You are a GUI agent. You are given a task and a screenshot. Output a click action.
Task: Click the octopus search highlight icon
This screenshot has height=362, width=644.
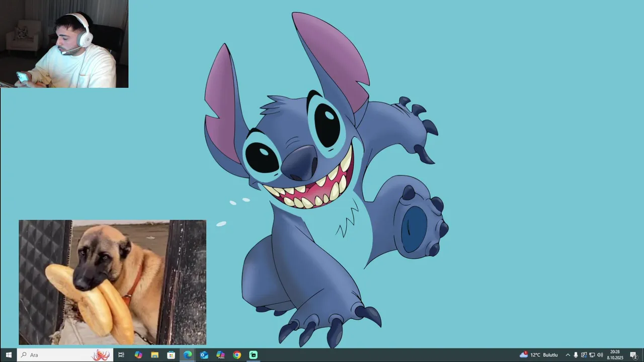coord(101,355)
